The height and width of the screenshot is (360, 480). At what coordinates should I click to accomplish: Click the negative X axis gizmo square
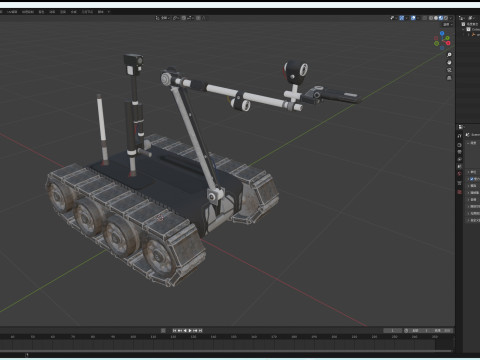(x=436, y=38)
